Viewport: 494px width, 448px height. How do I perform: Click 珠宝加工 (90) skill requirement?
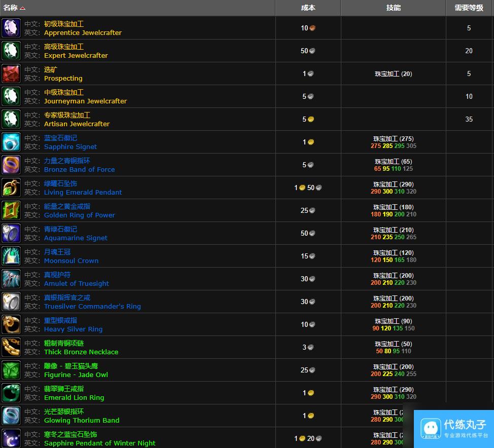coord(393,321)
